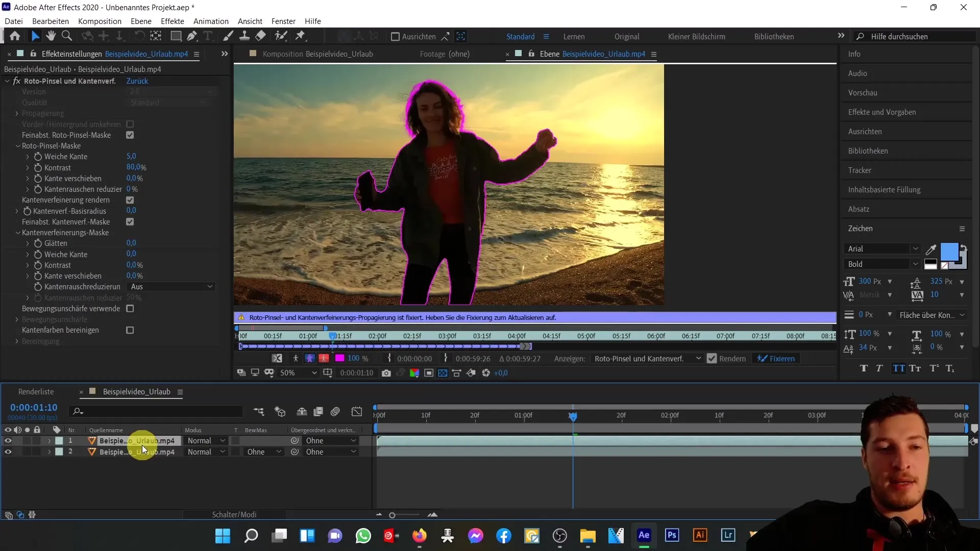Screen dimensions: 980x551
Task: Collapse the Kantenverfeinerungs-Maske group
Action: [18, 233]
